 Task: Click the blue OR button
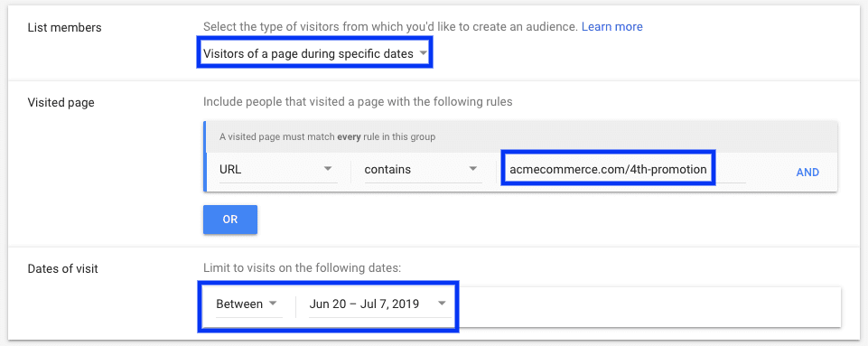click(x=230, y=220)
